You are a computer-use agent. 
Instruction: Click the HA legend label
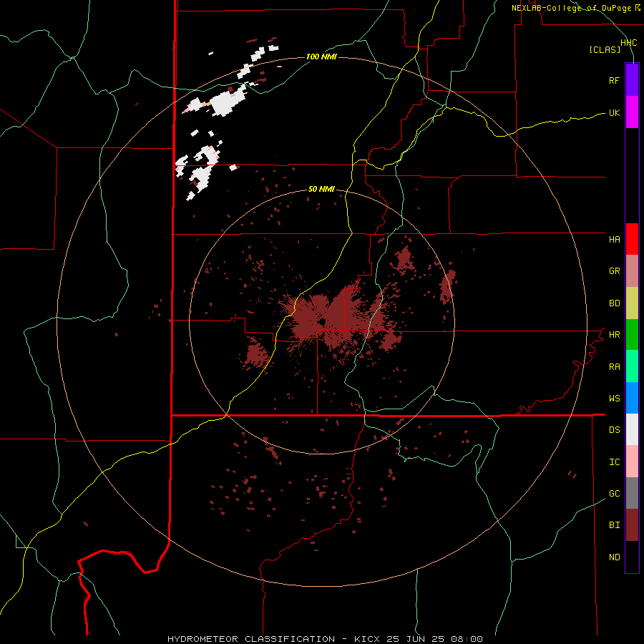point(614,239)
